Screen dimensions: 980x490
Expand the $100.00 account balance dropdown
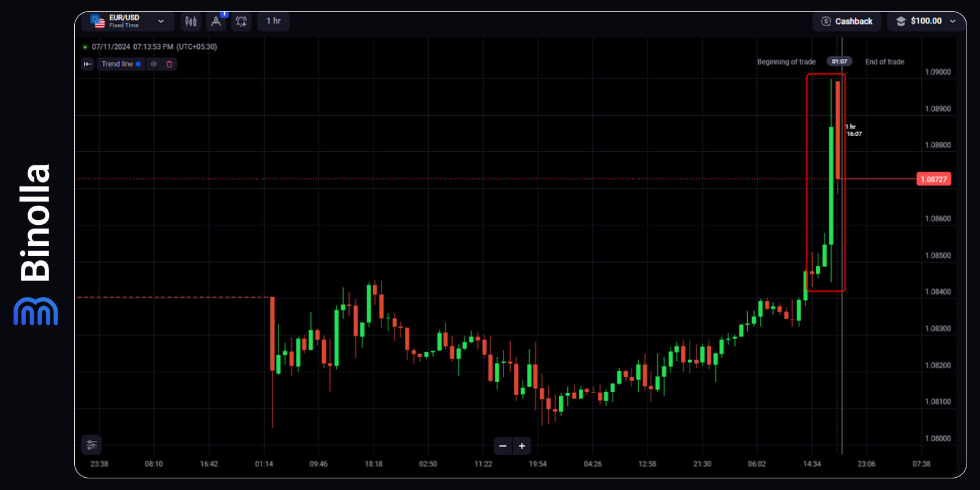tap(952, 21)
